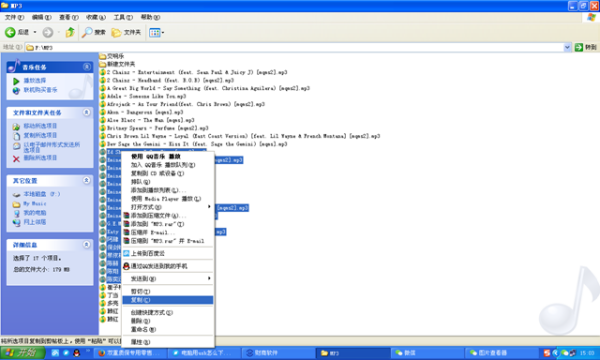Image resolution: width=600 pixels, height=360 pixels.
Task: Choose 复制 in context menu
Action: [x=168, y=300]
